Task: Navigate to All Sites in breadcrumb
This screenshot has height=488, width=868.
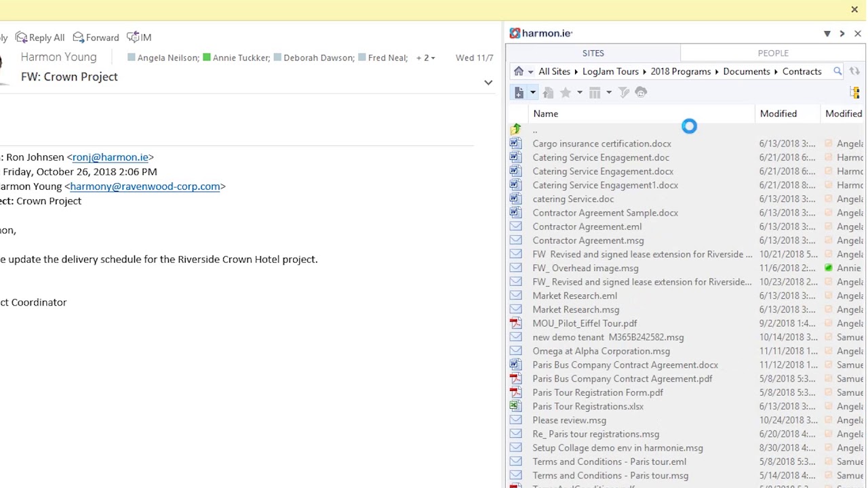Action: point(554,71)
